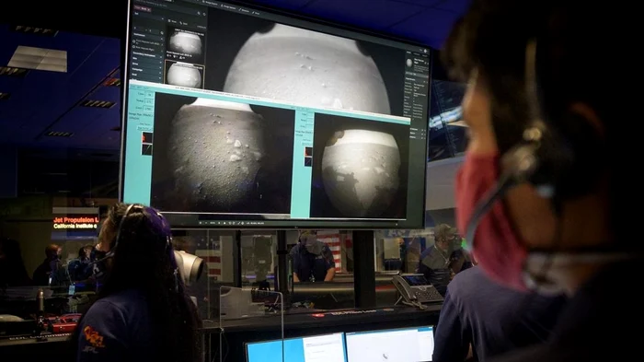The image size is (644, 362).
Task: Click the magnifier search icon in filter bar
Action: click(x=199, y=13)
